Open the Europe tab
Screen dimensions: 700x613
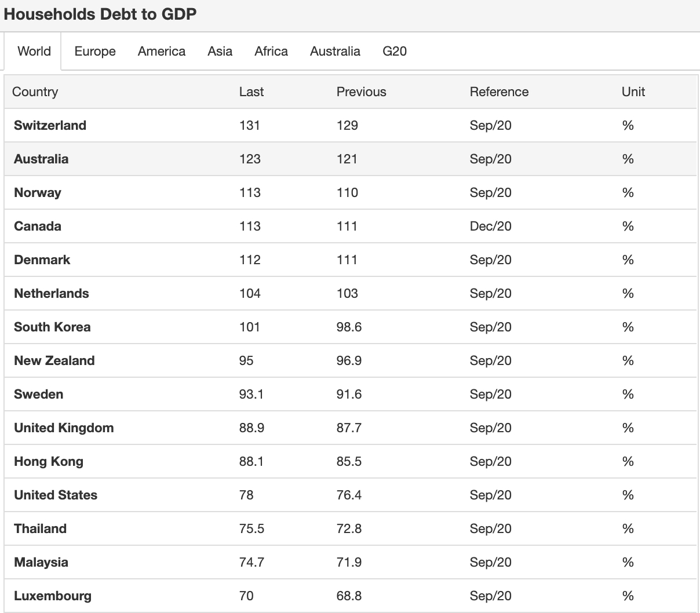[x=95, y=52]
